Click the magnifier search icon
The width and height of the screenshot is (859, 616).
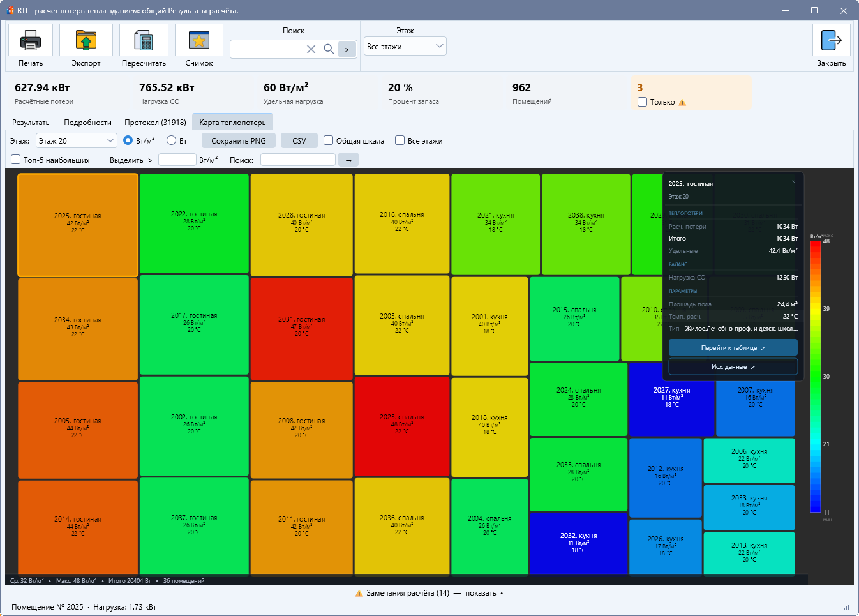pos(329,49)
